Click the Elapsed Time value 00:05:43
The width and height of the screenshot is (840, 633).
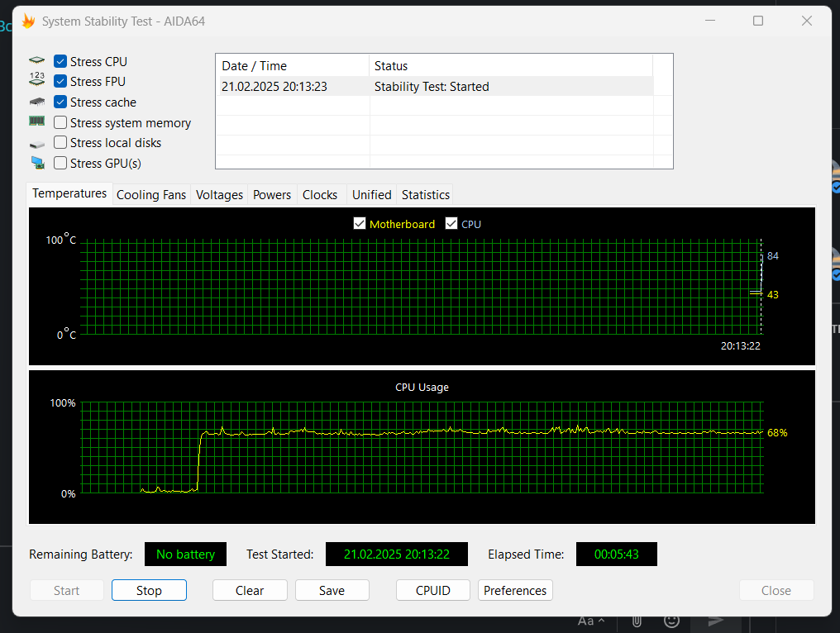pos(617,554)
